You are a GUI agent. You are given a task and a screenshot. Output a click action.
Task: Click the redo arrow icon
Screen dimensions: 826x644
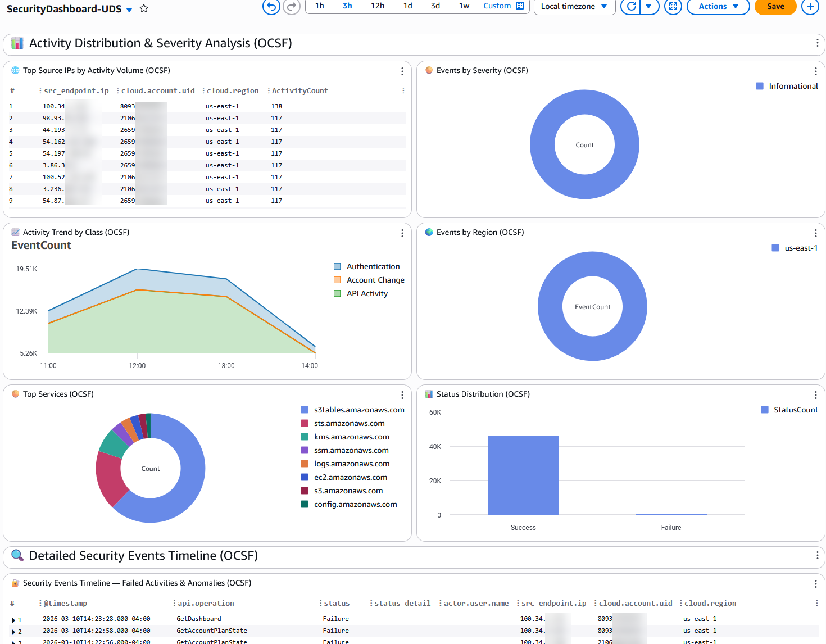[x=291, y=7]
